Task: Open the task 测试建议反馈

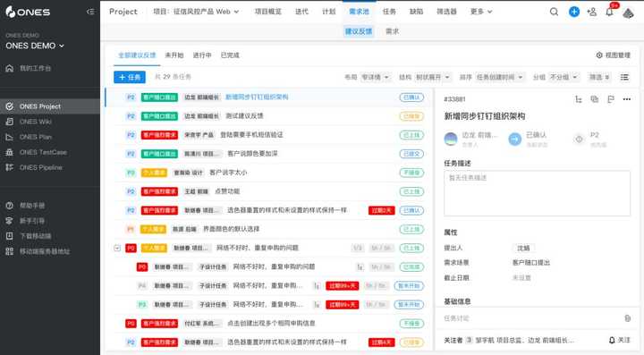Action: 244,116
